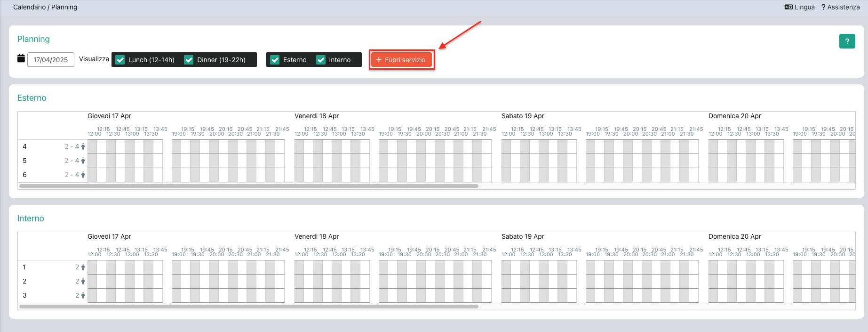Click the Calendario / Planning breadcrumb

[x=45, y=7]
